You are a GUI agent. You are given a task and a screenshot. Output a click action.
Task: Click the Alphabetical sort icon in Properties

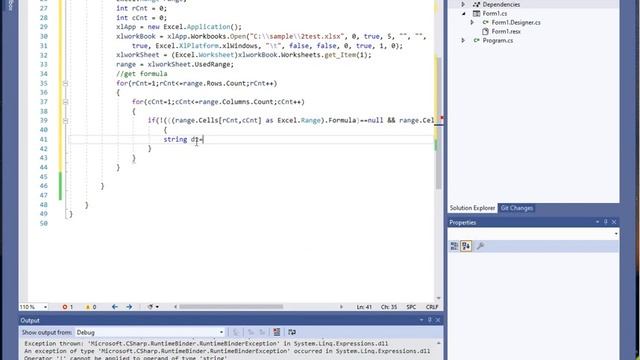pos(466,246)
